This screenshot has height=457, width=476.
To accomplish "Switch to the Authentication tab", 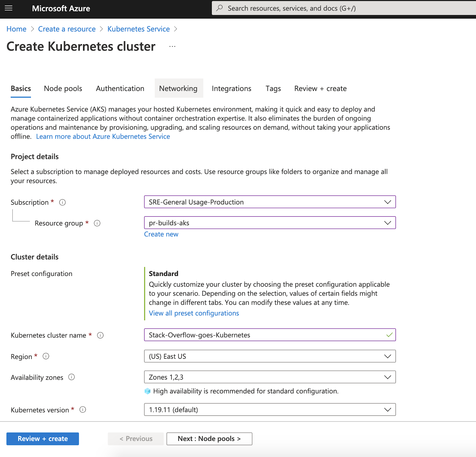I will pyautogui.click(x=120, y=88).
